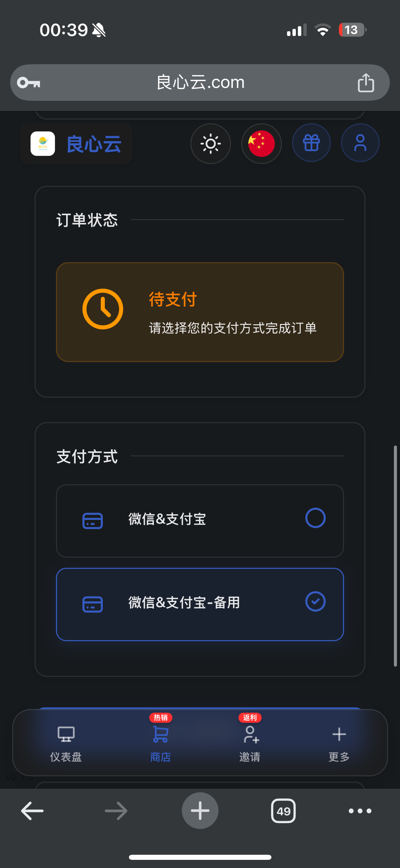Image resolution: width=400 pixels, height=868 pixels.
Task: Go back with browser back arrow
Action: point(32,811)
